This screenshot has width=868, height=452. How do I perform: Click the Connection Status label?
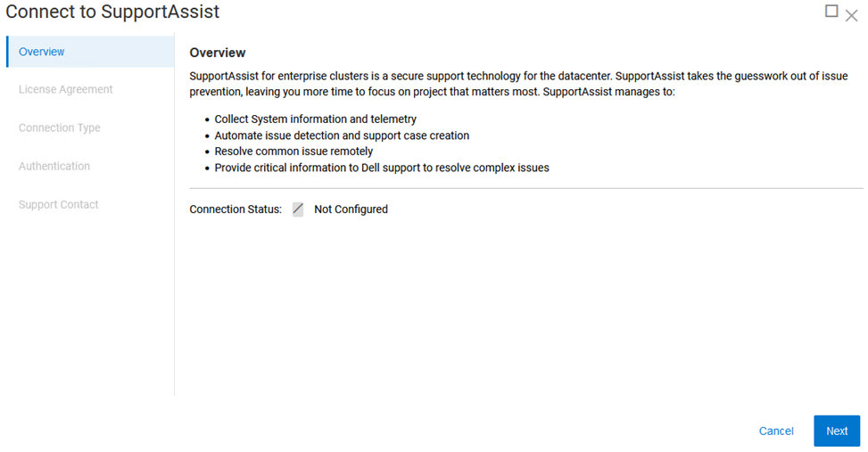236,210
